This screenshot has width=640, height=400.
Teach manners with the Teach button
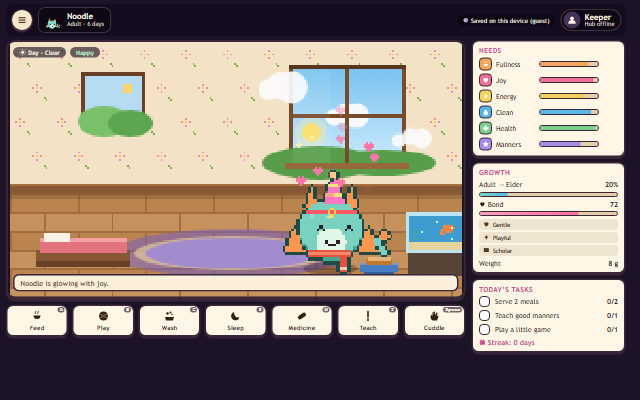(368, 320)
